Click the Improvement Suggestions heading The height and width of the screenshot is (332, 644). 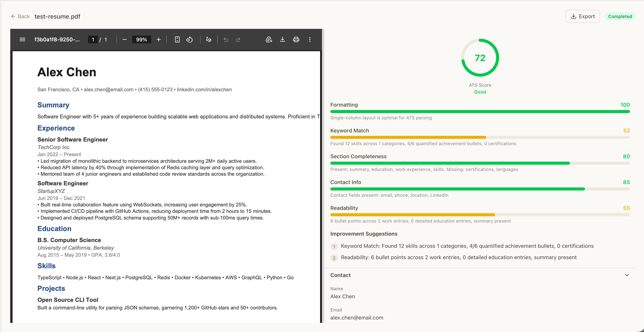(364, 234)
